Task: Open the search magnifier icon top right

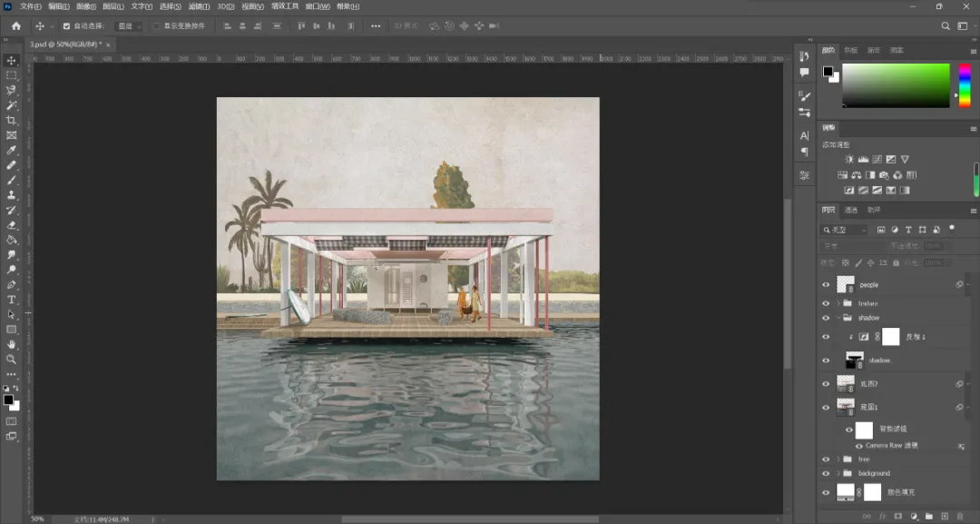Action: coord(946,25)
